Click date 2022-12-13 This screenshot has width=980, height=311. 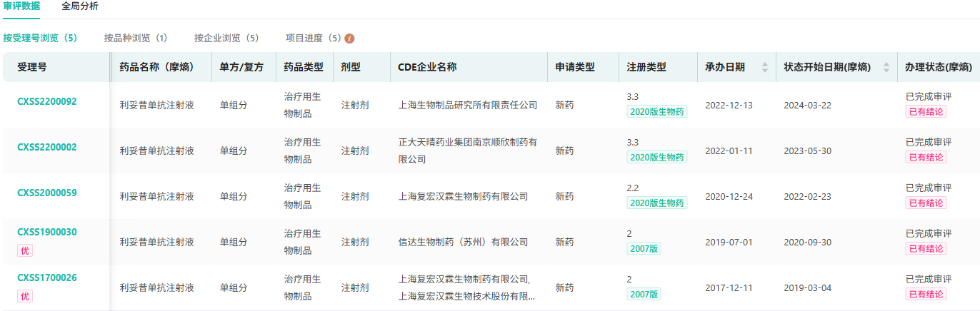click(727, 105)
